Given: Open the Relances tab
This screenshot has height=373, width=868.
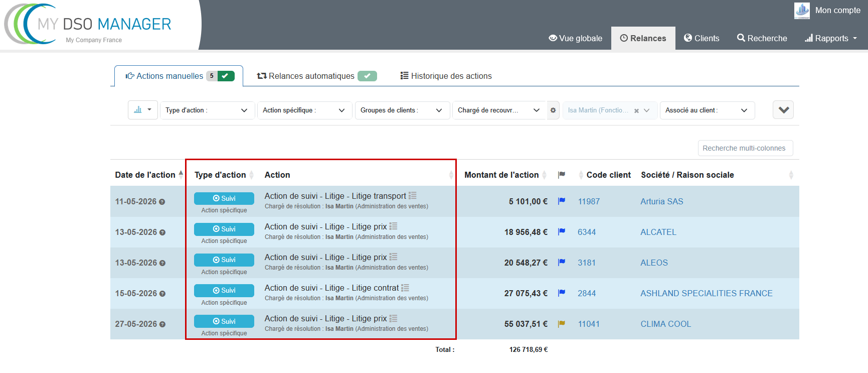Looking at the screenshot, I should click(x=643, y=38).
